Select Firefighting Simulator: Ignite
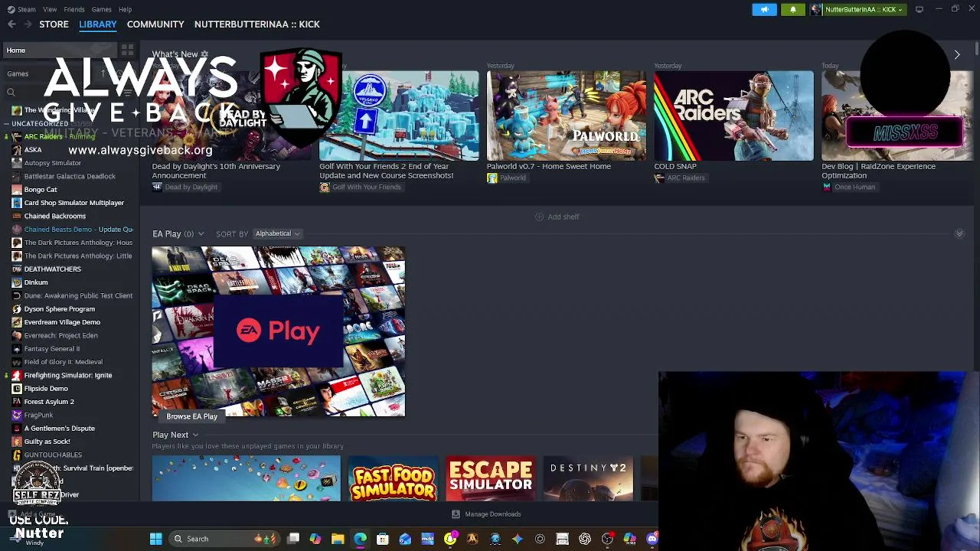 click(68, 375)
